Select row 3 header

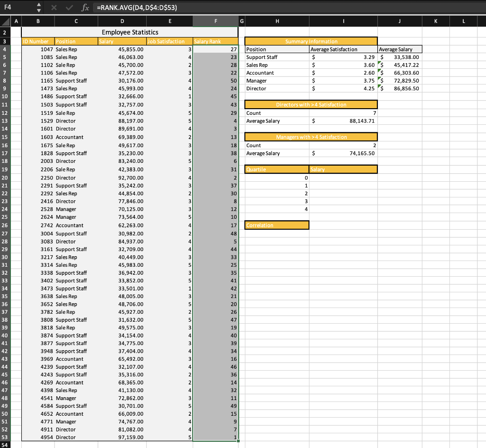coord(5,41)
